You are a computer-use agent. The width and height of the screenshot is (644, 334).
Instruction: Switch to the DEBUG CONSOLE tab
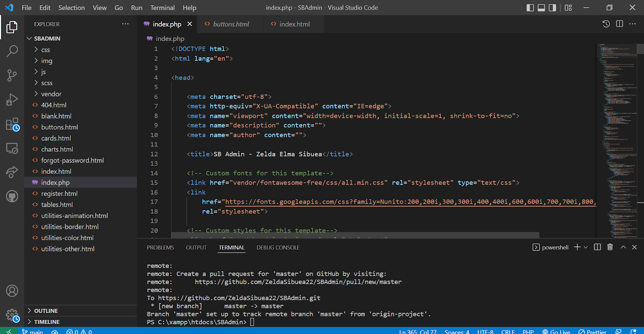pyautogui.click(x=278, y=247)
